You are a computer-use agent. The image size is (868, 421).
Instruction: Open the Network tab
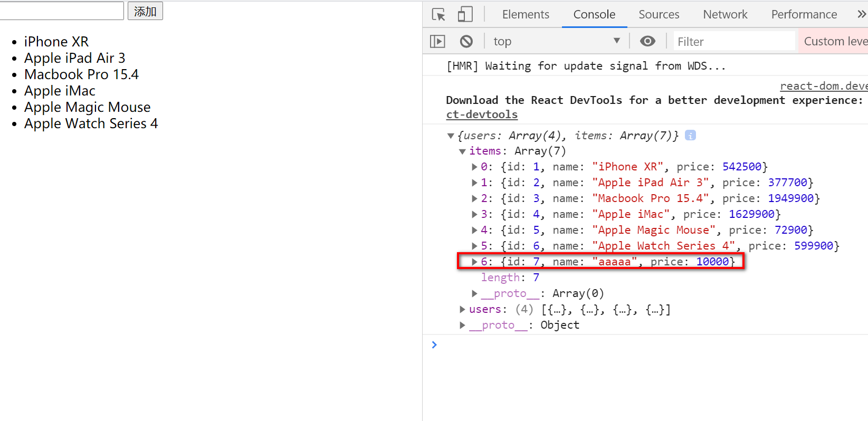tap(725, 14)
